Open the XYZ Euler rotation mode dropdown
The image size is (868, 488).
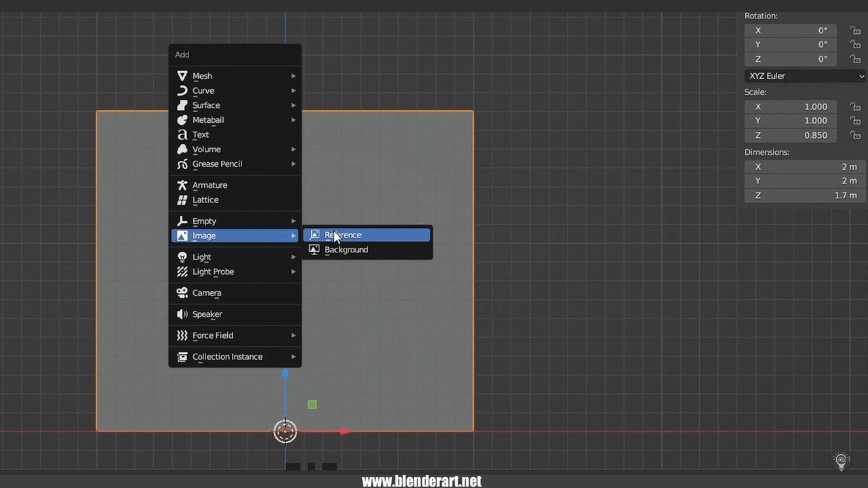click(805, 76)
